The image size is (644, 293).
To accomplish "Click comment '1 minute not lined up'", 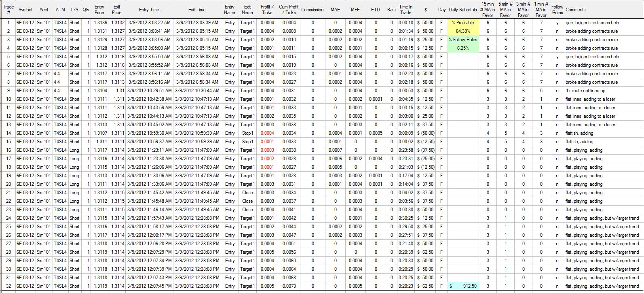I will pyautogui.click(x=585, y=91).
